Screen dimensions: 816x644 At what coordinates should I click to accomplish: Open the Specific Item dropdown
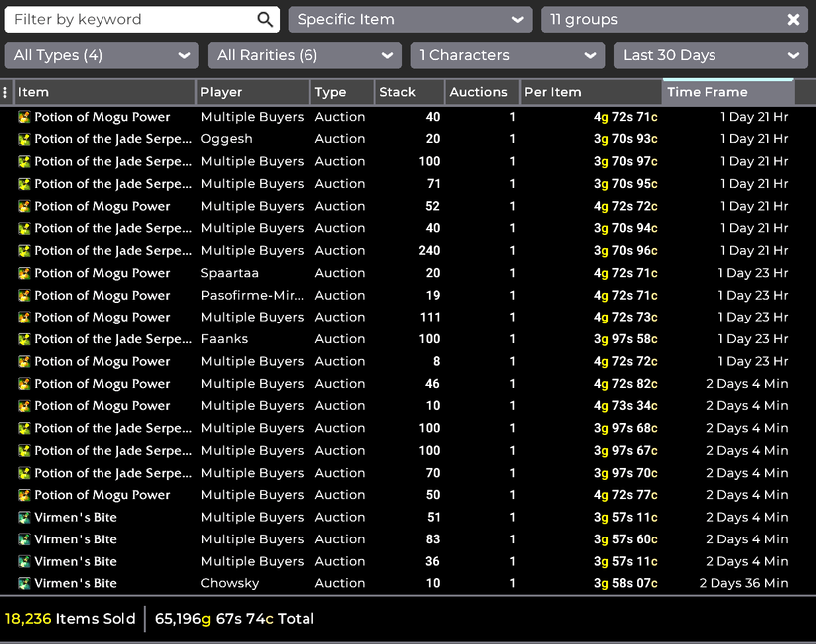410,20
